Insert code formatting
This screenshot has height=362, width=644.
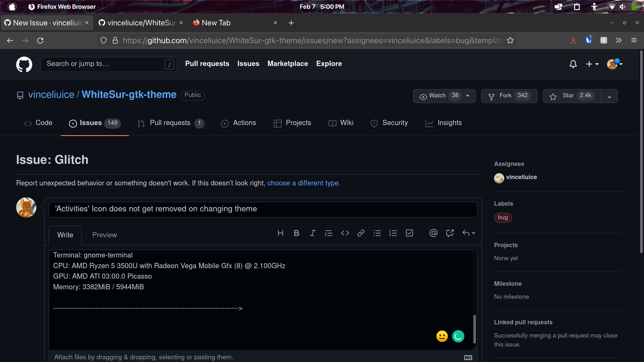point(345,233)
